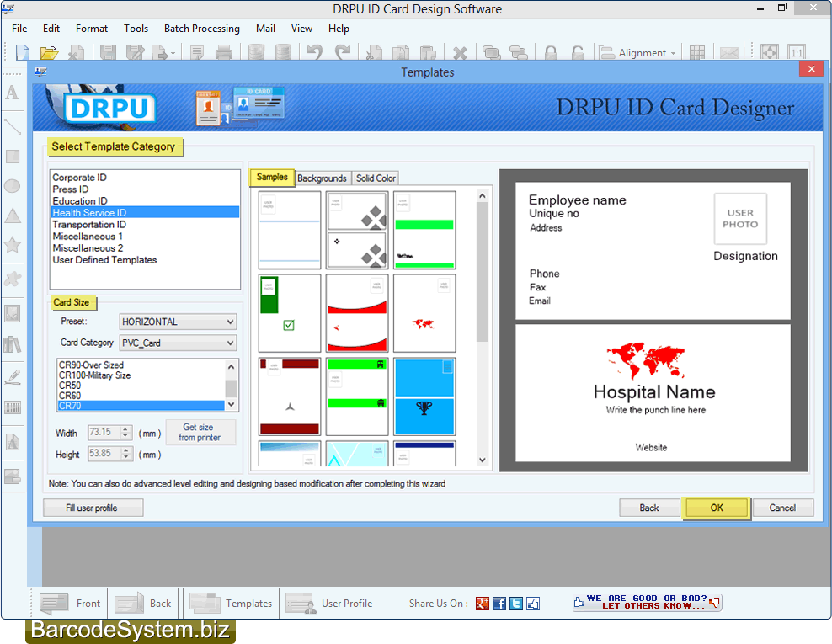Image resolution: width=832 pixels, height=644 pixels.
Task: Open the Tools menu
Action: (136, 28)
